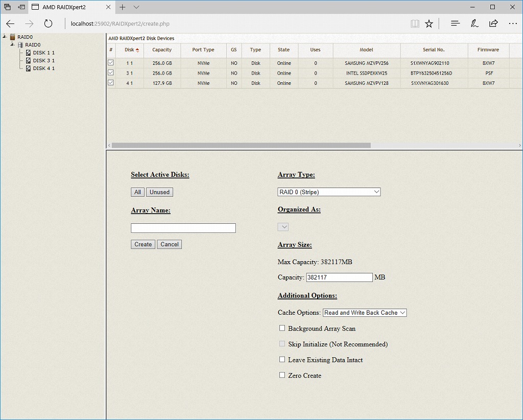Image resolution: width=523 pixels, height=420 pixels.
Task: Uncheck the checkbox for disk 1 1
Action: pyautogui.click(x=110, y=63)
